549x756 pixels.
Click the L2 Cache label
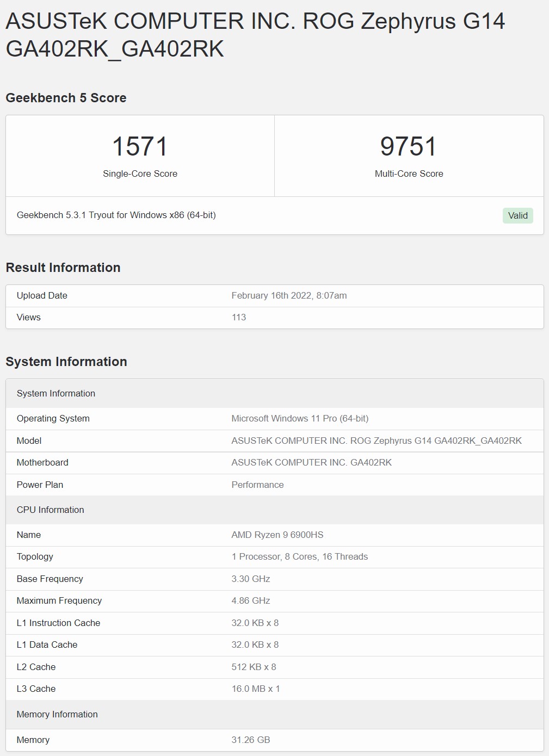pyautogui.click(x=36, y=667)
